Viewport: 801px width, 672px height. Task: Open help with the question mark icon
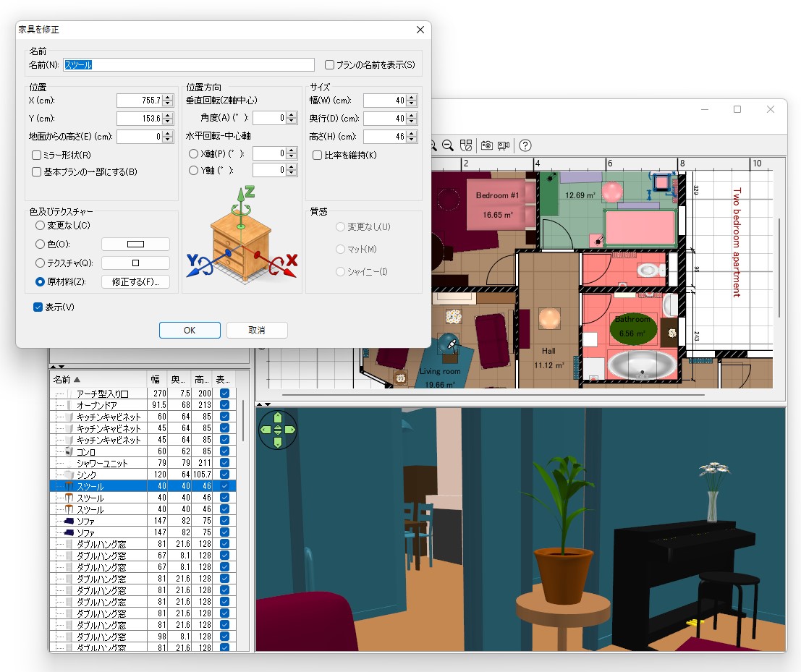[525, 145]
